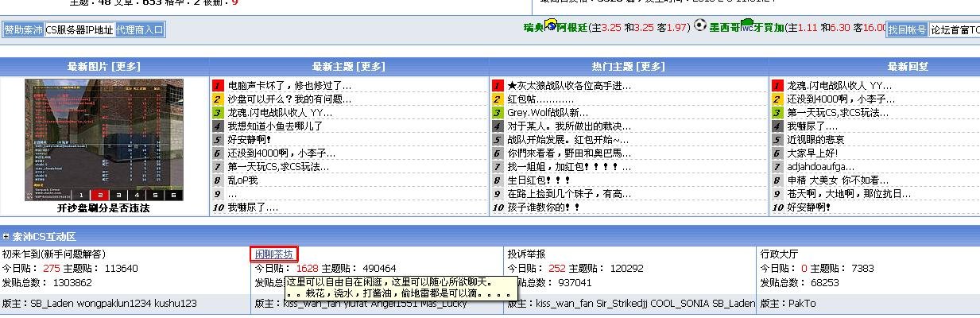Open latest topic 沙盘可以开么？我的有问题
Screen dimensions: 980x318
coord(289,99)
